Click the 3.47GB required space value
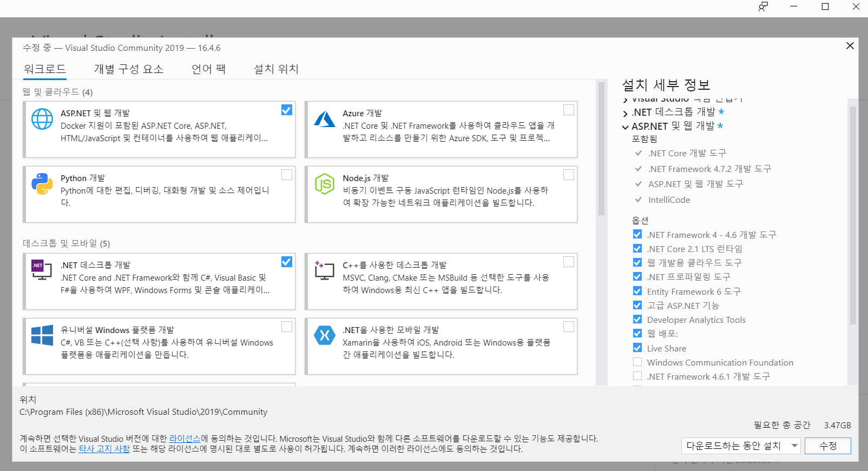868x471 pixels. click(x=838, y=425)
